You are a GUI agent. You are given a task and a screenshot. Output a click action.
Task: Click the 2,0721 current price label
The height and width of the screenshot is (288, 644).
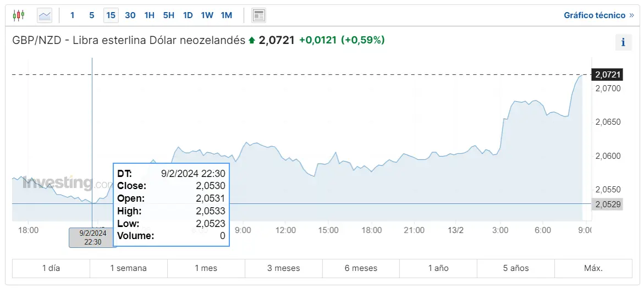click(x=607, y=75)
